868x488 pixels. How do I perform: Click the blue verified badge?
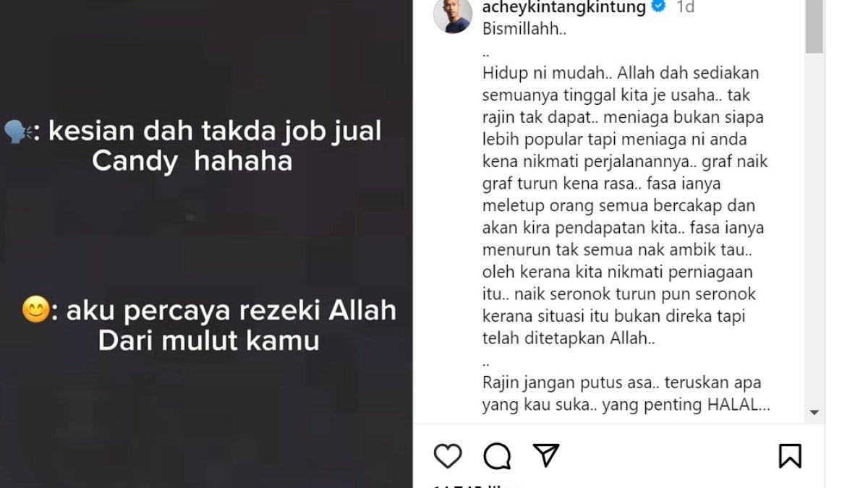(659, 7)
